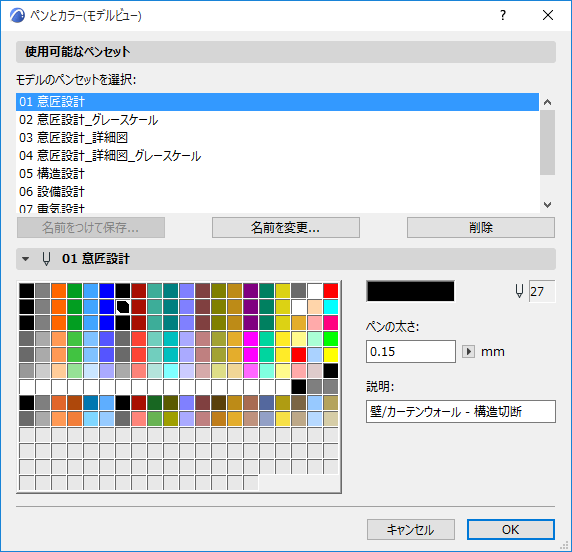This screenshot has height=552, width=572.
Task: Select the selected black pen 27 swatch
Action: (x=123, y=307)
